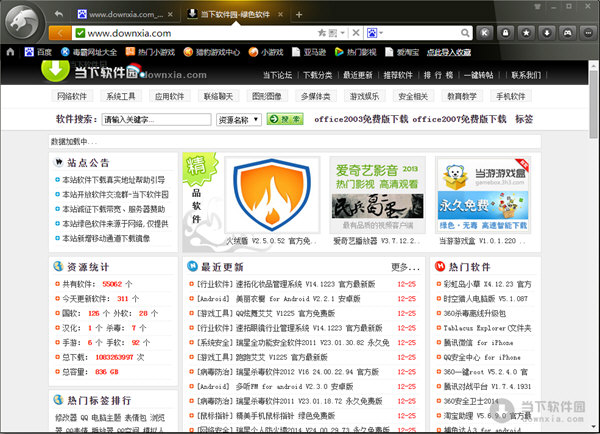600x434 pixels.
Task: Open the 亚马逊 bookmark
Action: [309, 52]
